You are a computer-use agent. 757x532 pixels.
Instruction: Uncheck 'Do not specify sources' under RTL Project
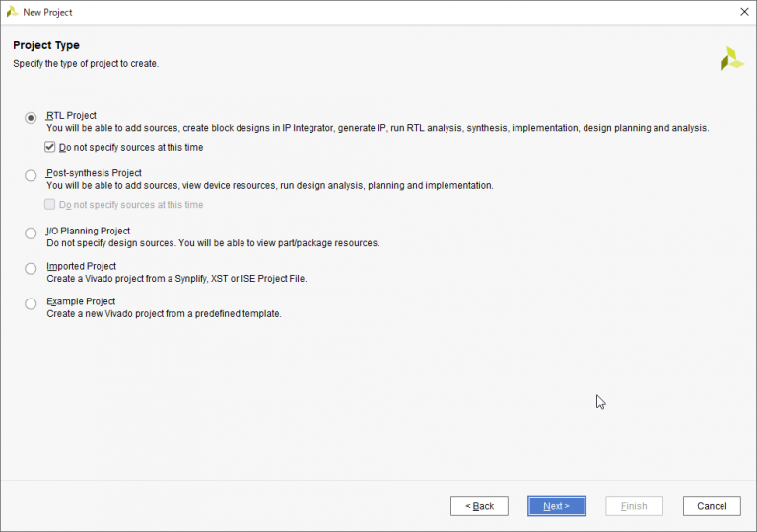tap(49, 147)
